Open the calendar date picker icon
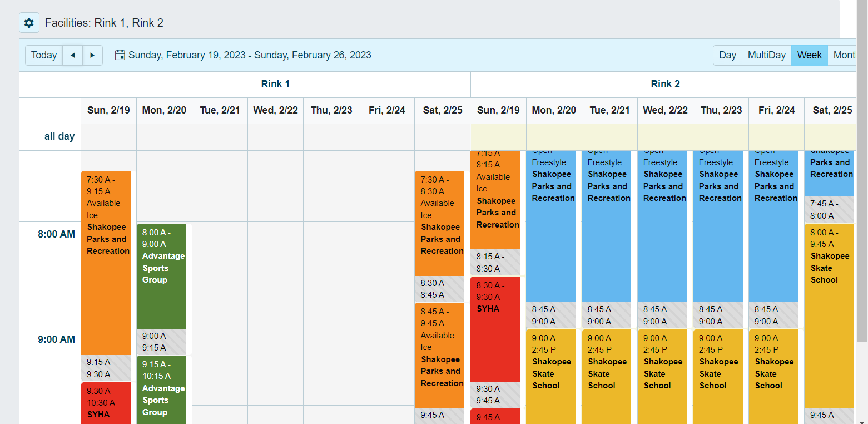868x424 pixels. 120,55
